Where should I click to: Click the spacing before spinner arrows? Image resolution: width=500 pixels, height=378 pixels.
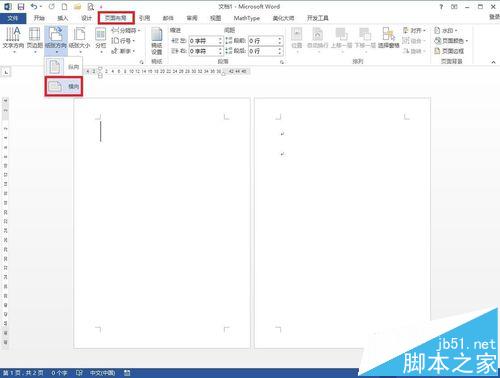[280, 41]
